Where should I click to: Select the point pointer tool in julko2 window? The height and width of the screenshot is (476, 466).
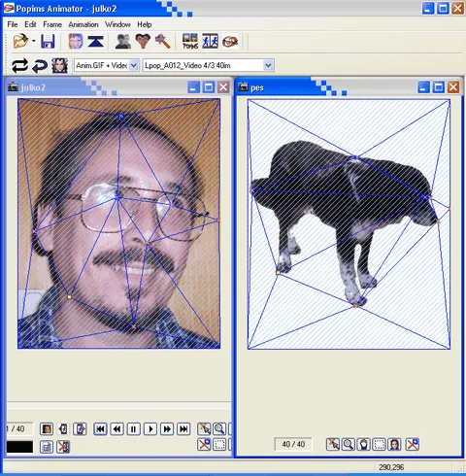point(204,429)
